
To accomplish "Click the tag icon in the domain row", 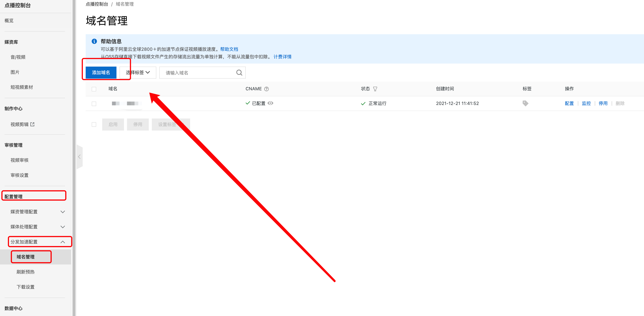I will tap(525, 103).
